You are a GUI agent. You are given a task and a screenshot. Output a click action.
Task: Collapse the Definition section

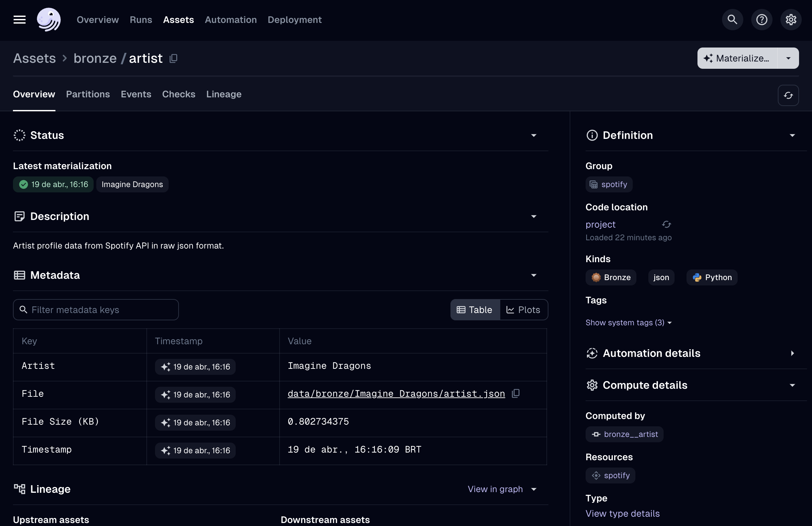click(792, 135)
